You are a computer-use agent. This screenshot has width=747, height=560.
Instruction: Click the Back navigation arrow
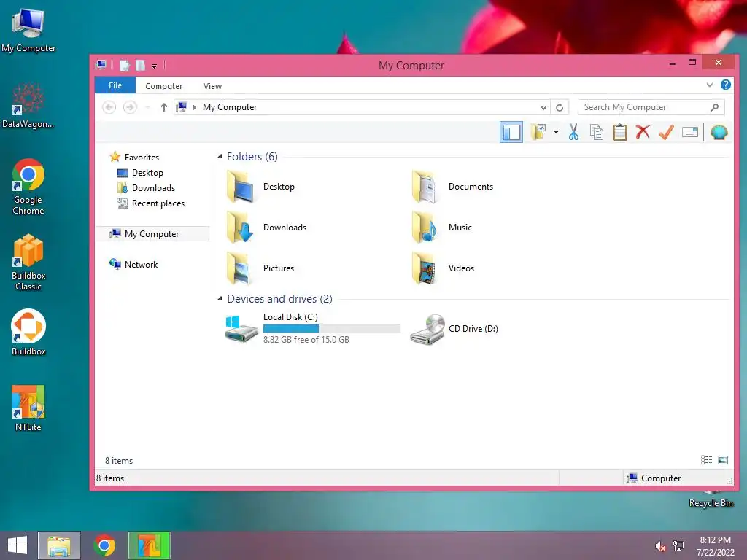tap(109, 107)
